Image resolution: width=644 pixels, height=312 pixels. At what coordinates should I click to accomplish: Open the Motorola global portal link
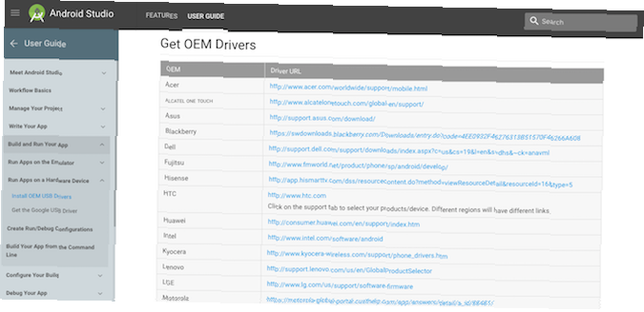pos(380,302)
